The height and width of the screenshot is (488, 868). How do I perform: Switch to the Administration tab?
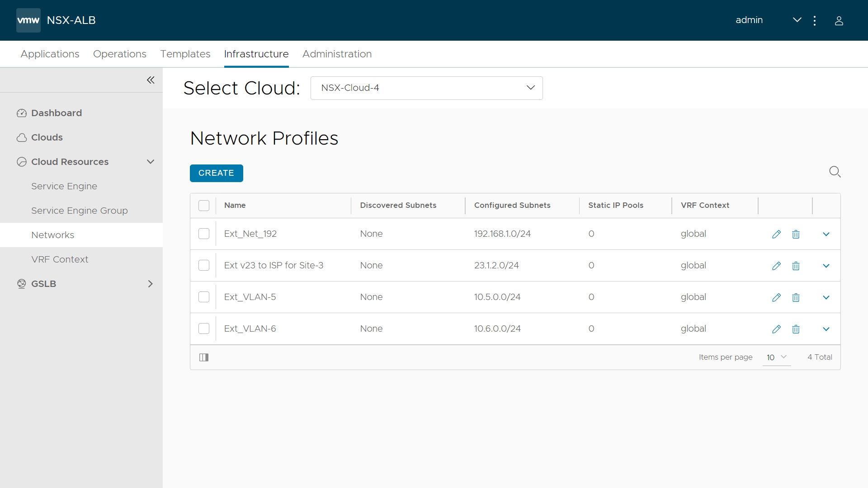(337, 54)
